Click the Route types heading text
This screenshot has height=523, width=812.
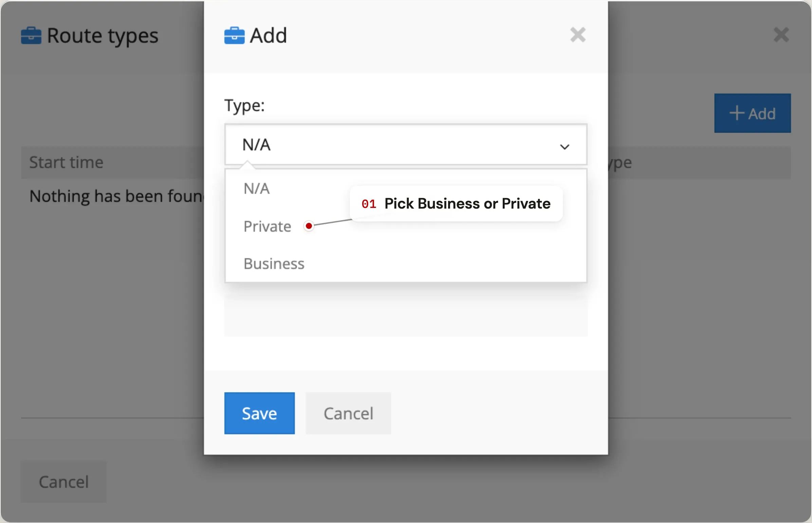[102, 36]
